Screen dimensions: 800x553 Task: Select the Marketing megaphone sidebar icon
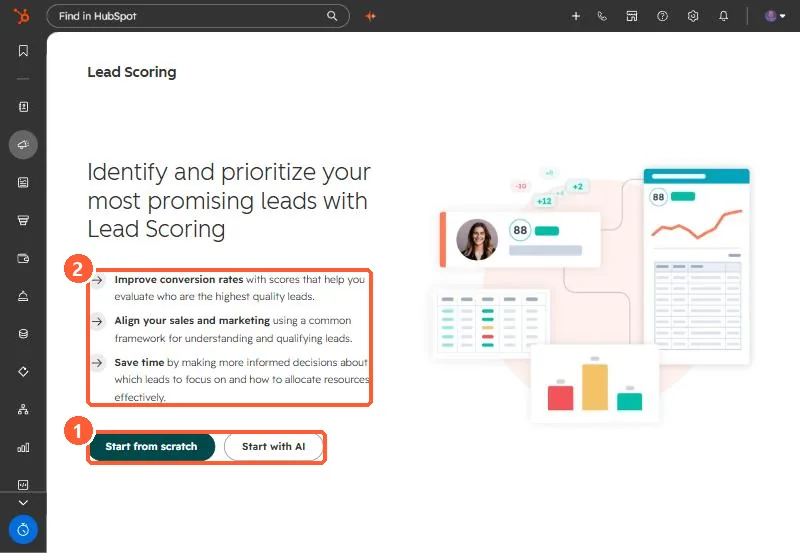click(x=23, y=145)
